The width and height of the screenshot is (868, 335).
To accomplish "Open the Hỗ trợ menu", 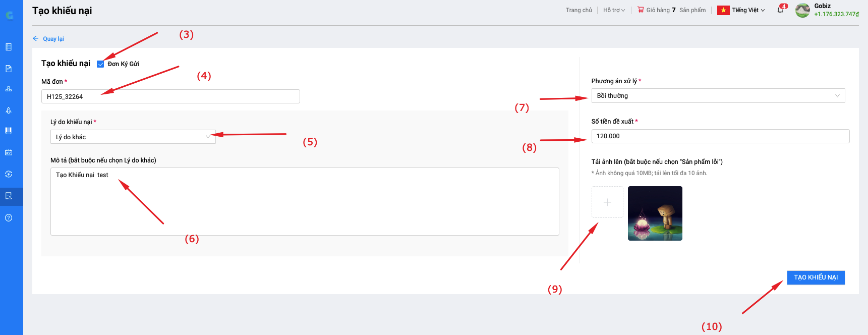I will 614,10.
